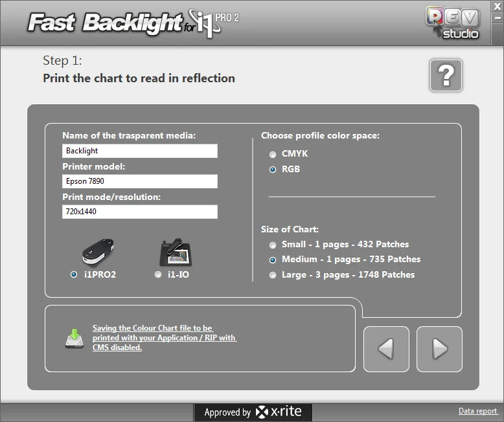Open the Saving the Colour Chart file link
The width and height of the screenshot is (504, 422).
pyautogui.click(x=165, y=338)
